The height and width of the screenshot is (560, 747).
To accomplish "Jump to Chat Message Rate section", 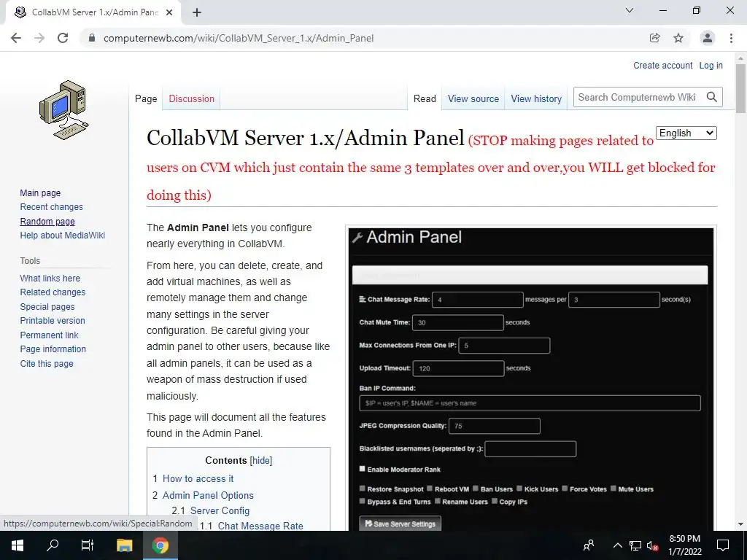I will tap(260, 526).
